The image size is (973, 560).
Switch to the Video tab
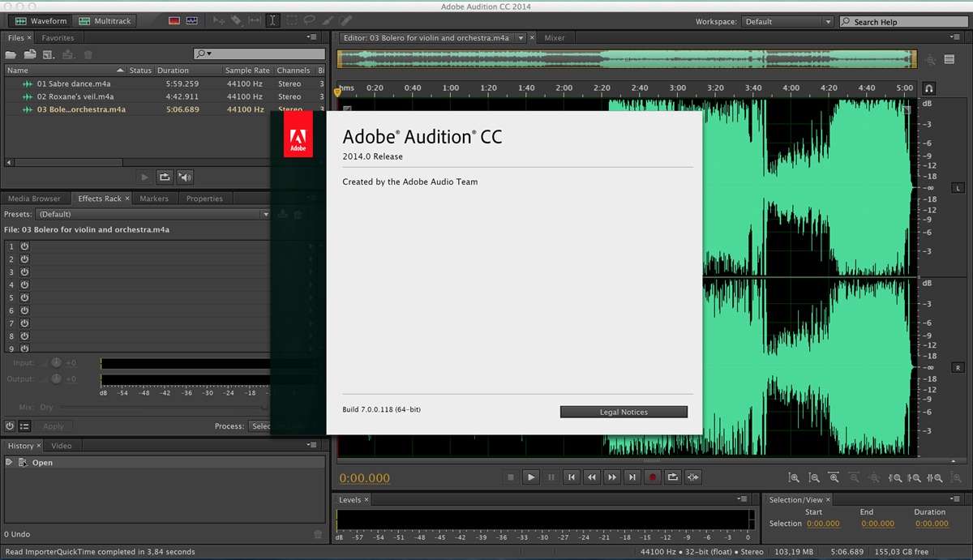pos(62,446)
